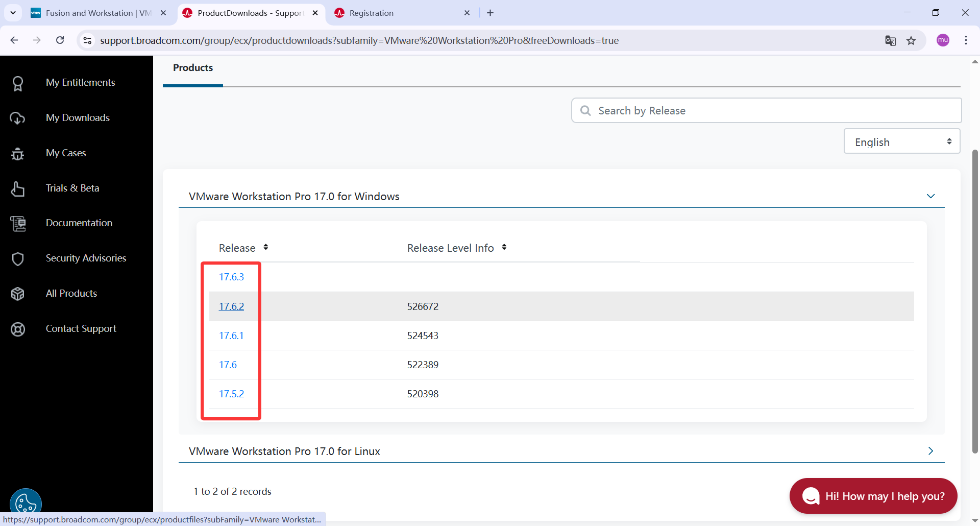
Task: Go to Trials & Beta
Action: pyautogui.click(x=72, y=188)
